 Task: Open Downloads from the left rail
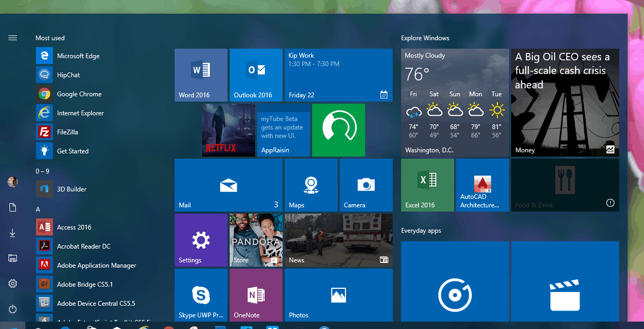[13, 233]
